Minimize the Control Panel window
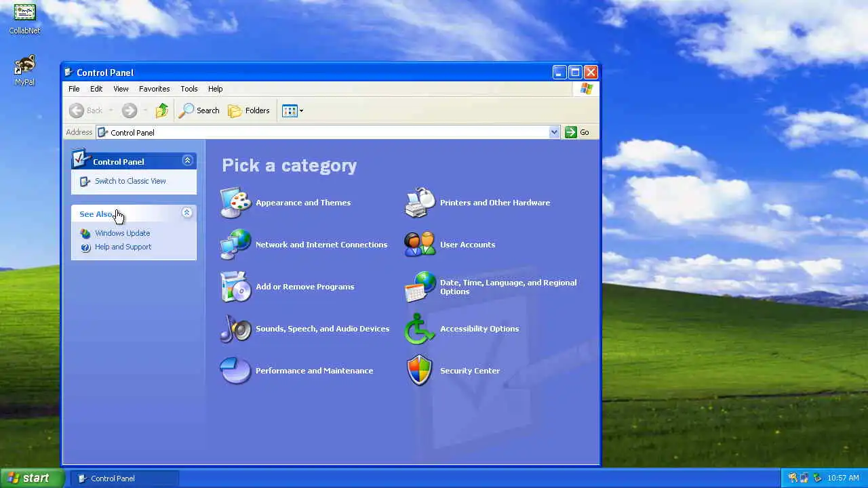 pyautogui.click(x=559, y=73)
